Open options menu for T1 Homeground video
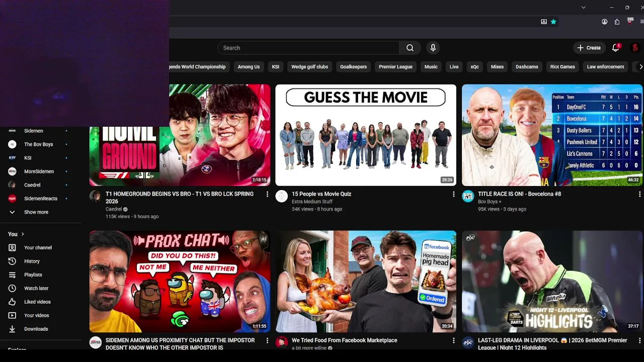 point(267,194)
